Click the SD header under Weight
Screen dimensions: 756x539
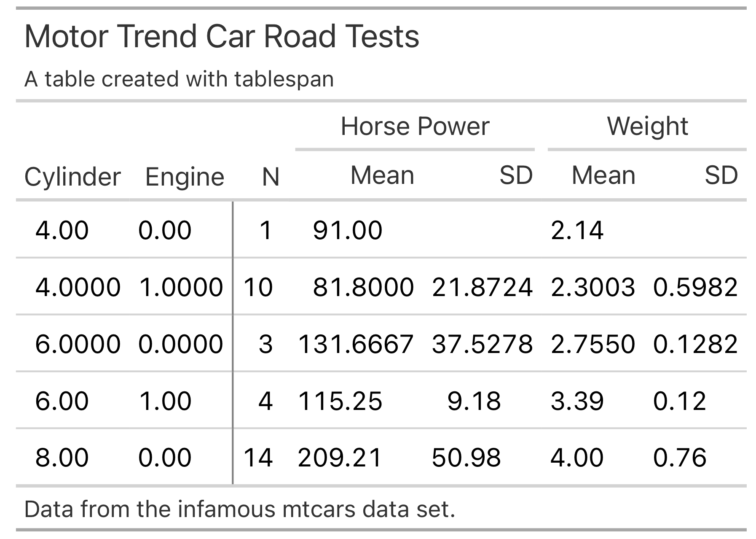coord(721,175)
